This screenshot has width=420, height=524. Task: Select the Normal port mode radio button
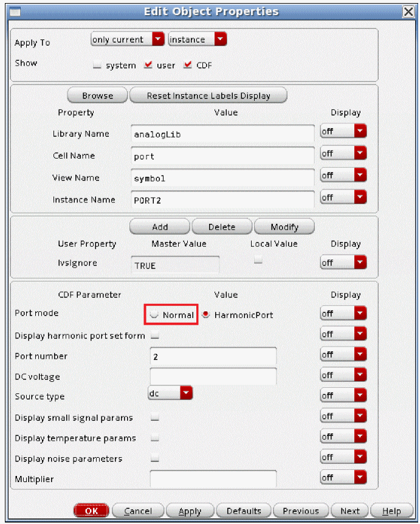click(x=154, y=314)
